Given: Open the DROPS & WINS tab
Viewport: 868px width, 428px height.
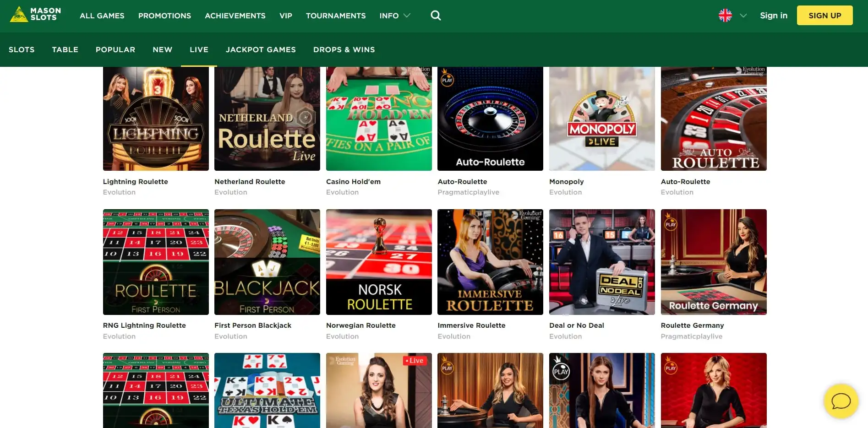Looking at the screenshot, I should pyautogui.click(x=344, y=49).
